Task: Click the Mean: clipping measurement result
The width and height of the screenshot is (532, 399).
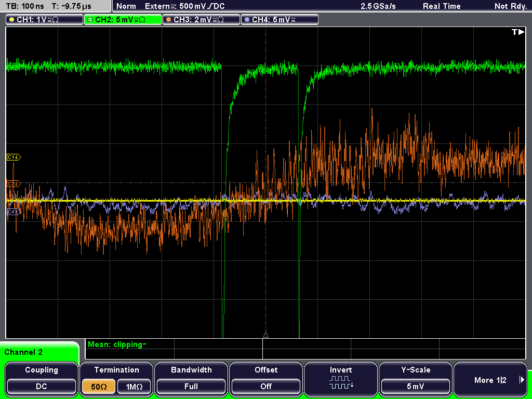Action: [x=117, y=344]
